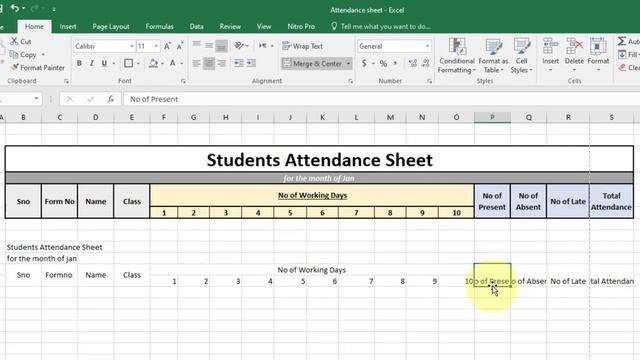Viewport: 640px width, 360px height.
Task: Toggle Bold formatting
Action: [79, 63]
